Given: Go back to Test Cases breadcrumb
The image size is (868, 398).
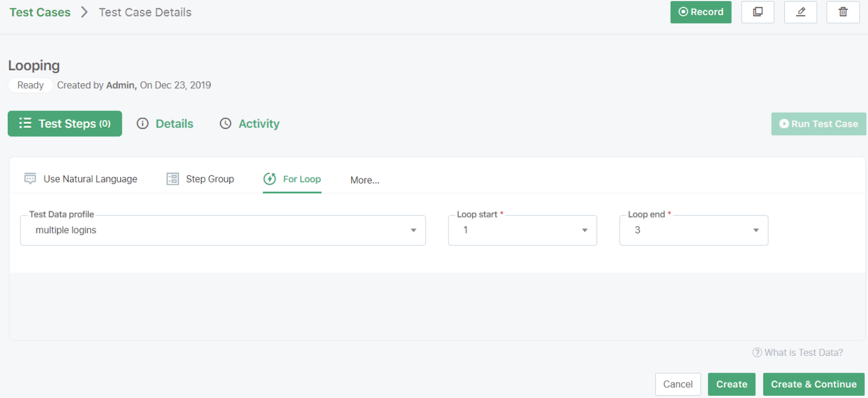Looking at the screenshot, I should (x=40, y=12).
